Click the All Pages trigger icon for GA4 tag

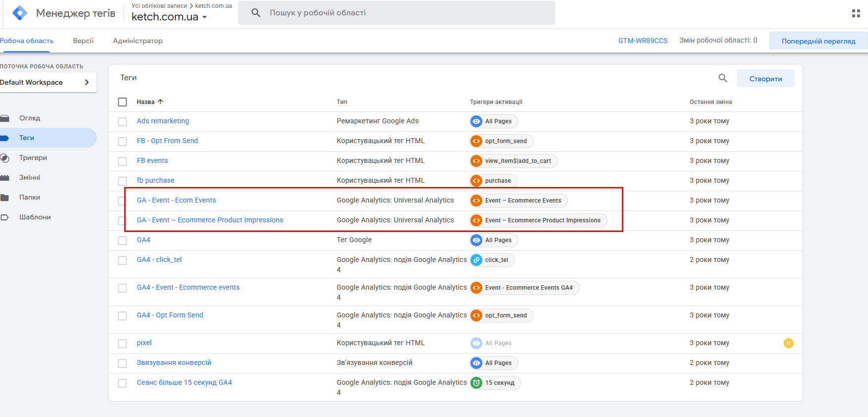[x=476, y=240]
